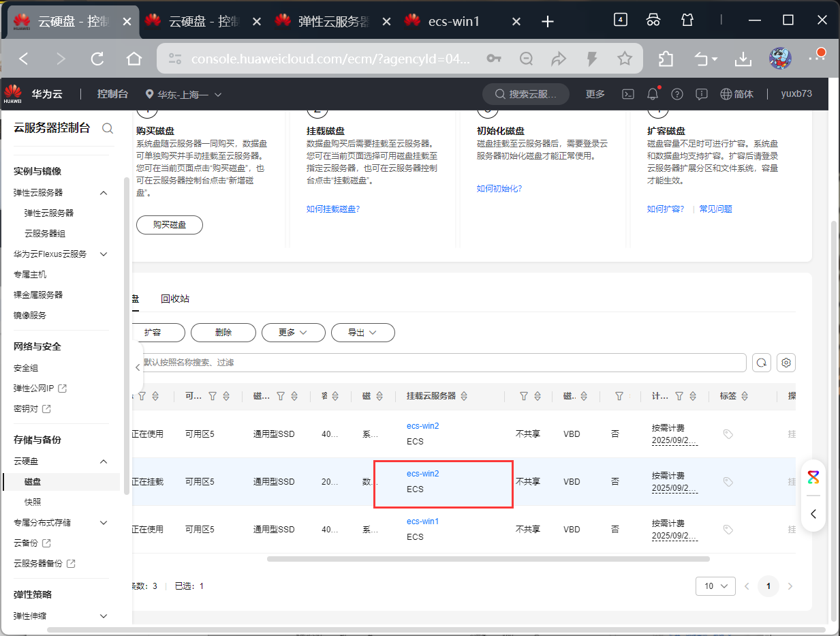
Task: Open the ecs-win1 server link
Action: 422,521
